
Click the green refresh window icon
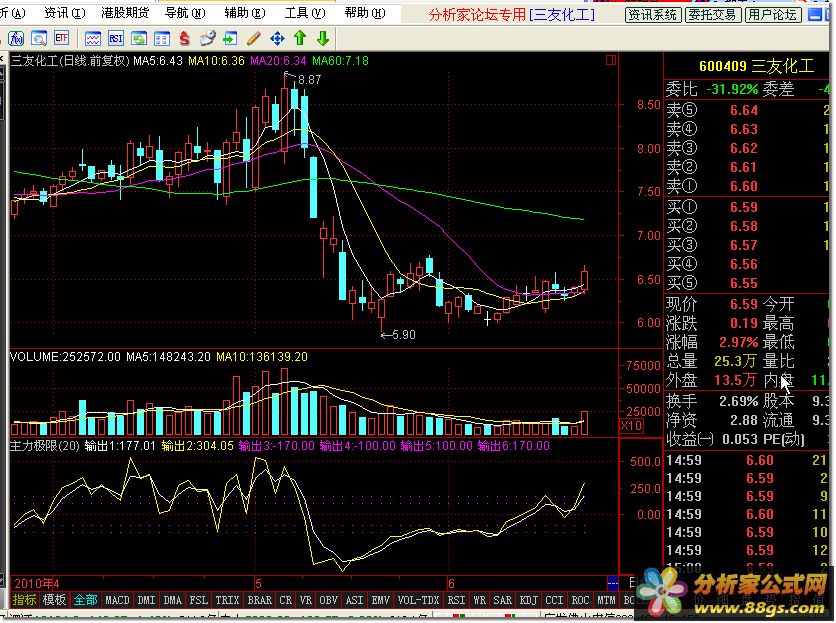pos(139,38)
